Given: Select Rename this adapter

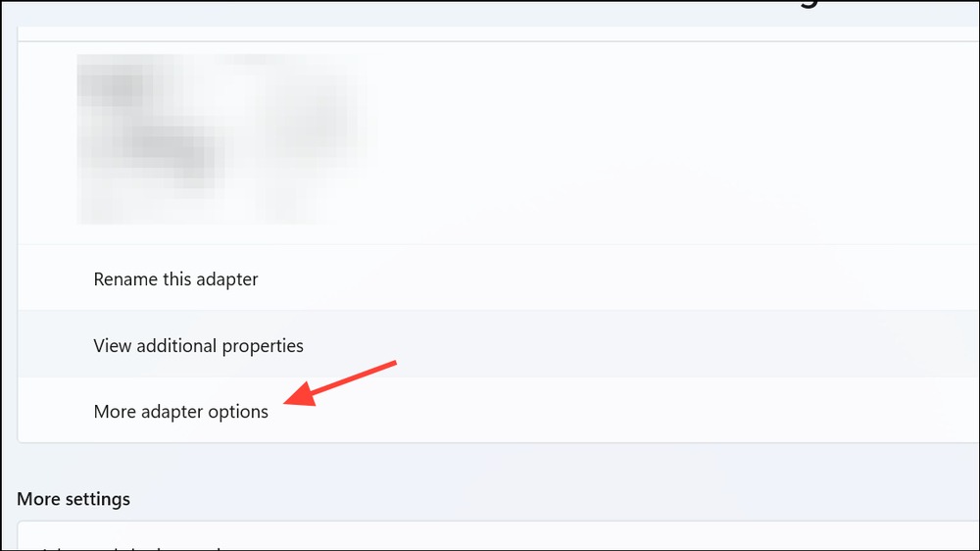Looking at the screenshot, I should coord(175,279).
